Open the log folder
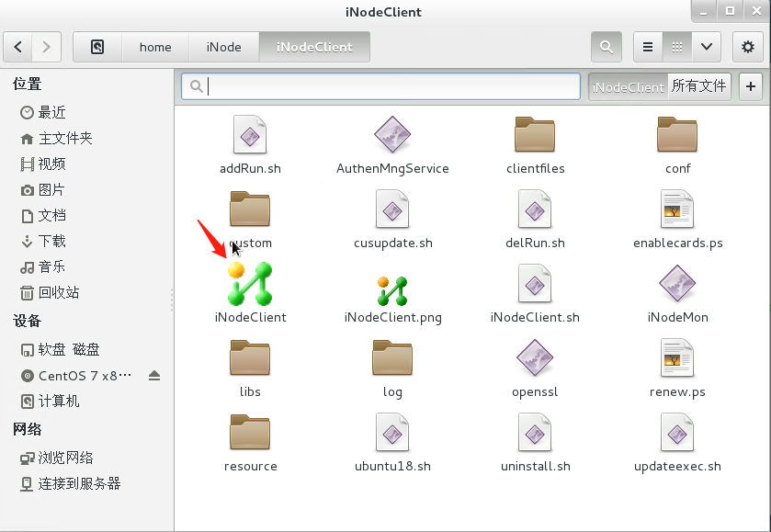Screen dimensions: 771x532 [392, 357]
